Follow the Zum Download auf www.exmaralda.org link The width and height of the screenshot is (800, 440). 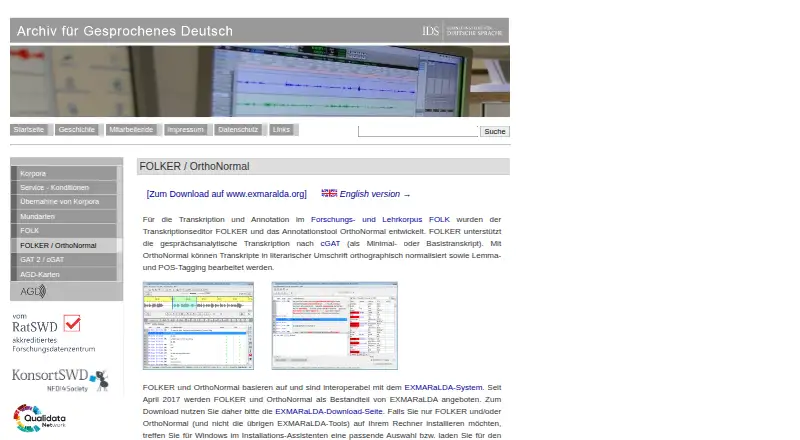[227, 194]
